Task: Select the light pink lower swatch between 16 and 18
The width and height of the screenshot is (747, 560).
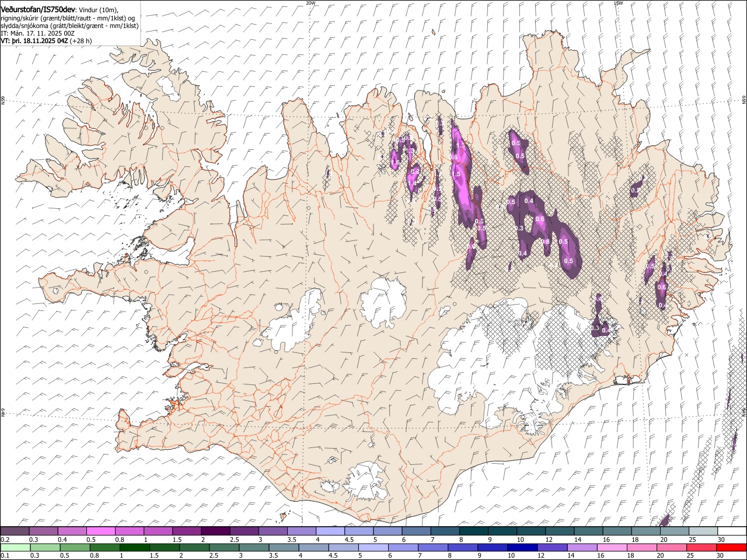Action: coord(612,547)
